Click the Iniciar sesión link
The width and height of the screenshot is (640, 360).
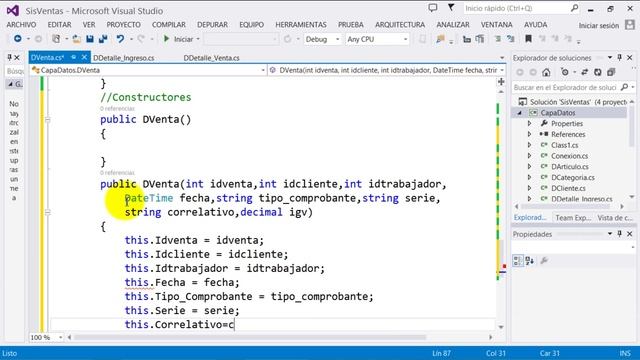[x=598, y=25]
